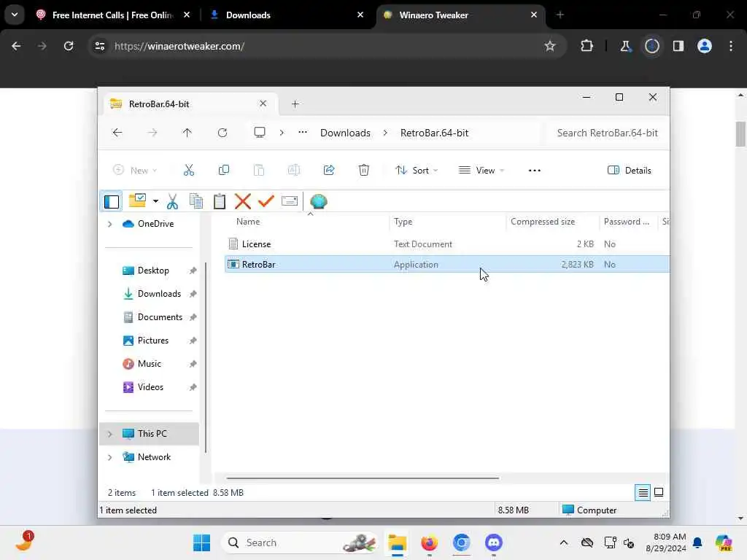Open browser Extensions puzzle icon
The image size is (747, 560).
587,46
